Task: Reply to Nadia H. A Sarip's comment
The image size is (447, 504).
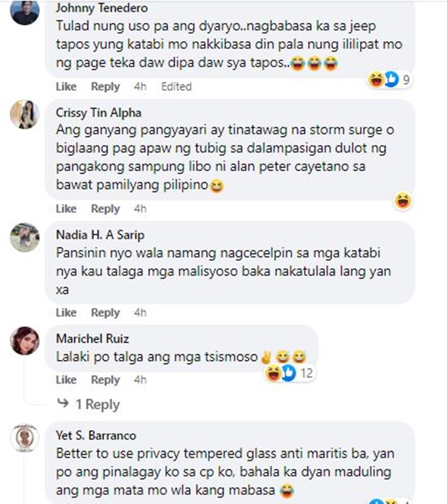Action: [x=105, y=312]
